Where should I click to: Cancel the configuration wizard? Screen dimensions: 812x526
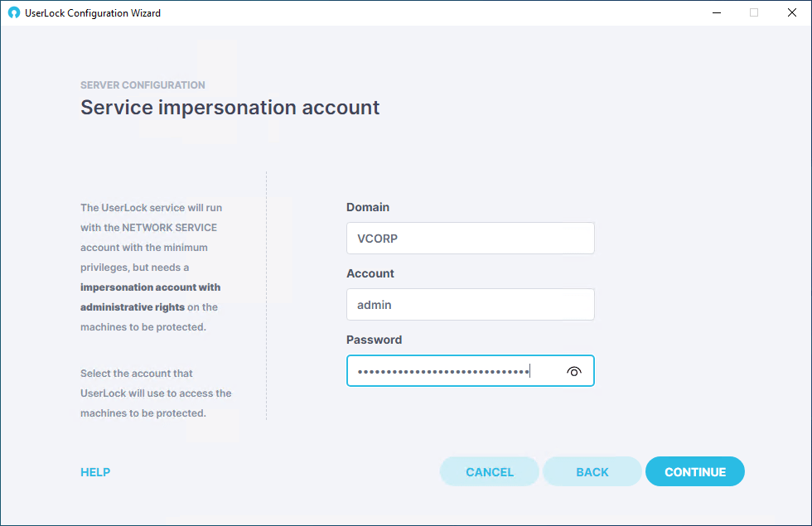click(490, 471)
